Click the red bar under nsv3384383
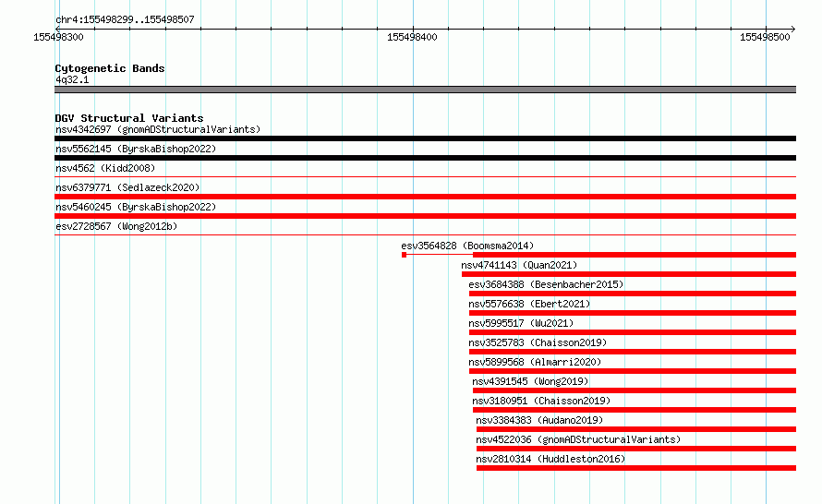The image size is (822, 504). pyautogui.click(x=636, y=429)
